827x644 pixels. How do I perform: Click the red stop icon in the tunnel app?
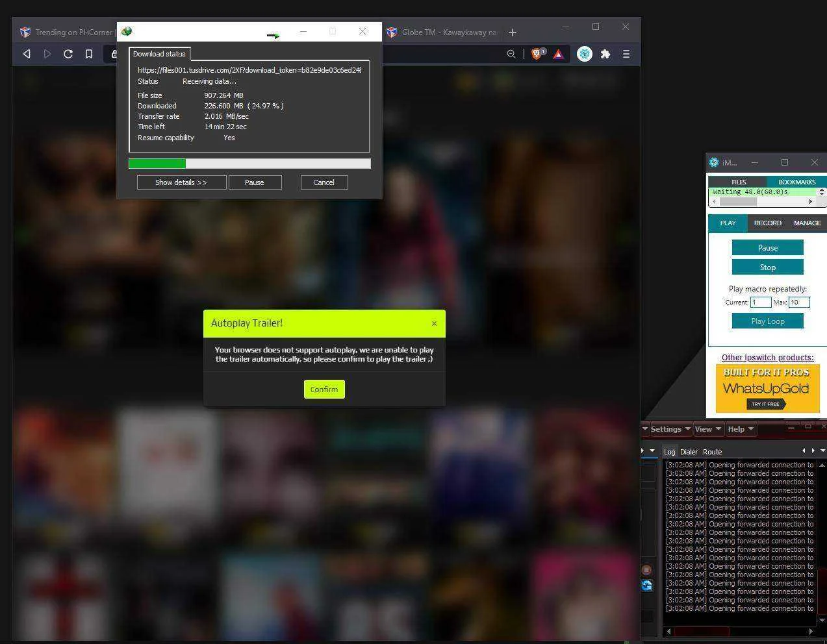(646, 570)
